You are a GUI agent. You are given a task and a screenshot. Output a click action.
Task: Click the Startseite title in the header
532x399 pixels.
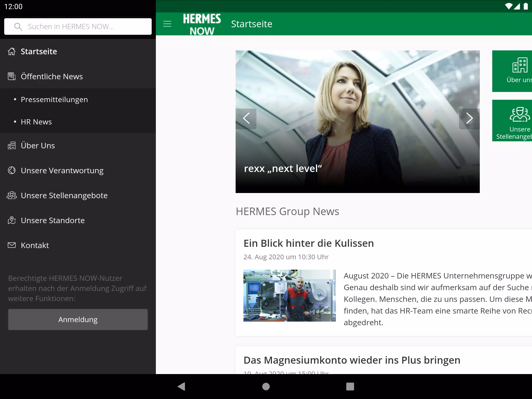point(252,24)
